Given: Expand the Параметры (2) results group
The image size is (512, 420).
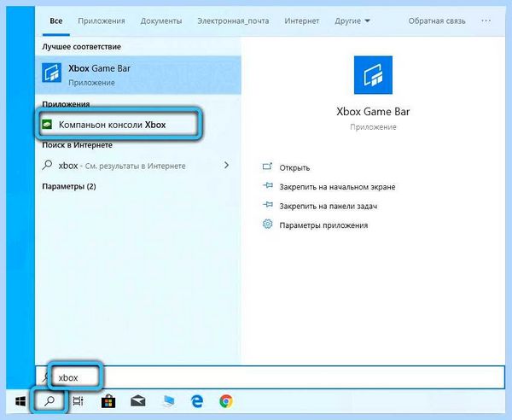Looking at the screenshot, I should pos(69,186).
